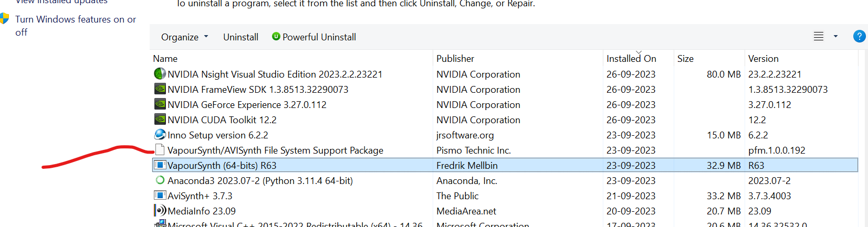Sort by the Installed On column header

click(631, 59)
